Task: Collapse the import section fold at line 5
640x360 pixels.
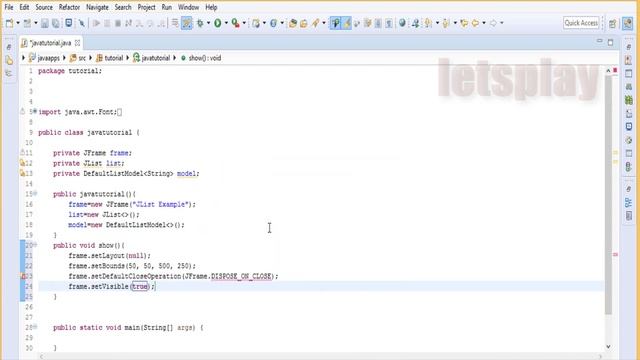Action: 35,111
